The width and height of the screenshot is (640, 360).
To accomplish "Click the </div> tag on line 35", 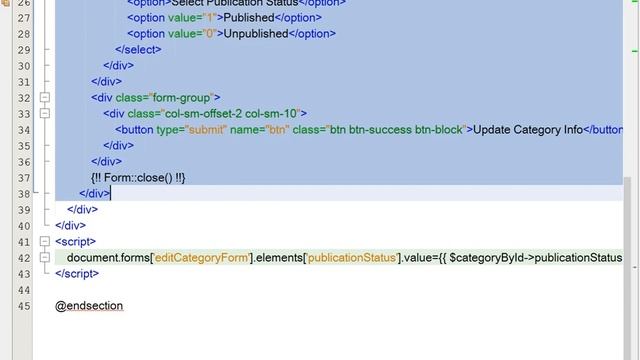I will coord(118,146).
